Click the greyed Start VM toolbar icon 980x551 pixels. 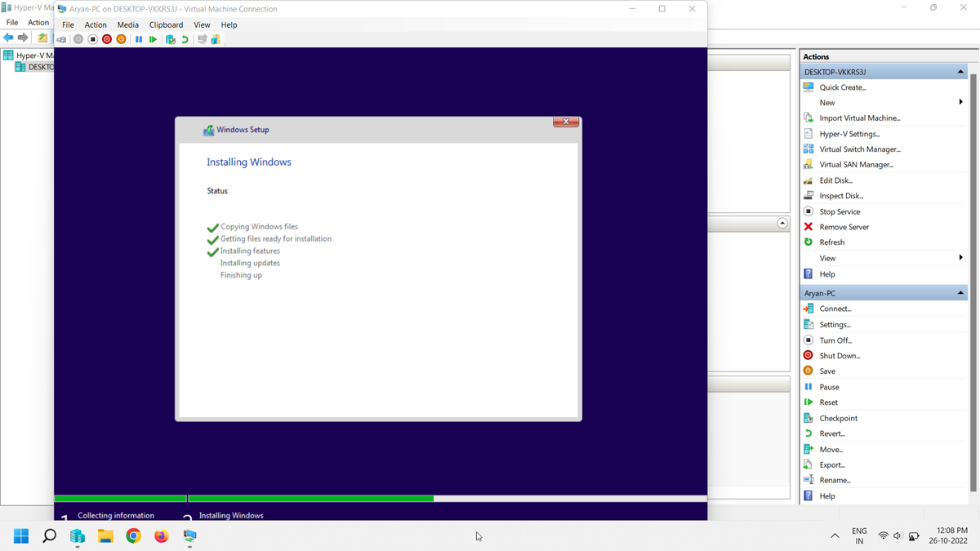pyautogui.click(x=78, y=39)
